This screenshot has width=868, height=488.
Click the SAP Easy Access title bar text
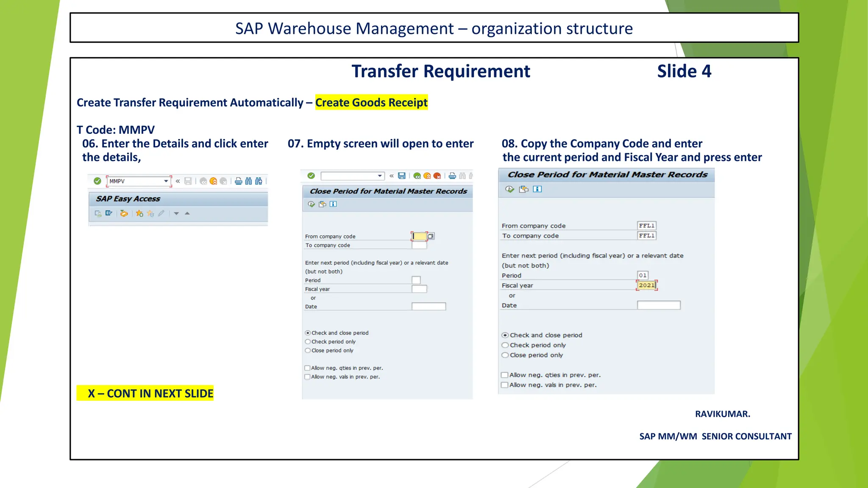point(128,199)
